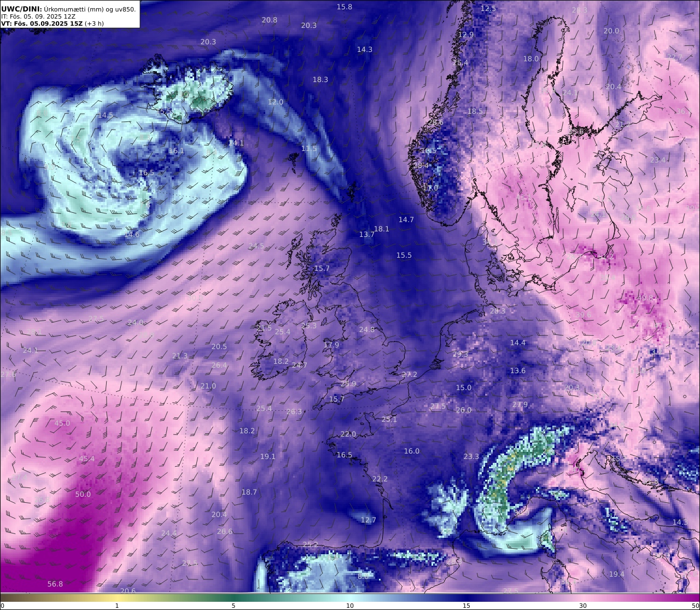Select the 12.9 value on the Norwegian coast
The image size is (700, 610).
466,35
